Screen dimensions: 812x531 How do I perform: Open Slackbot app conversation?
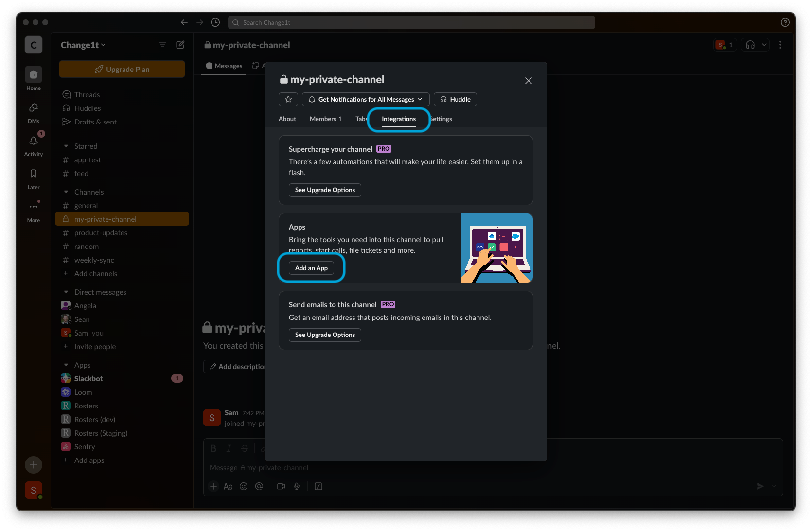click(x=122, y=378)
